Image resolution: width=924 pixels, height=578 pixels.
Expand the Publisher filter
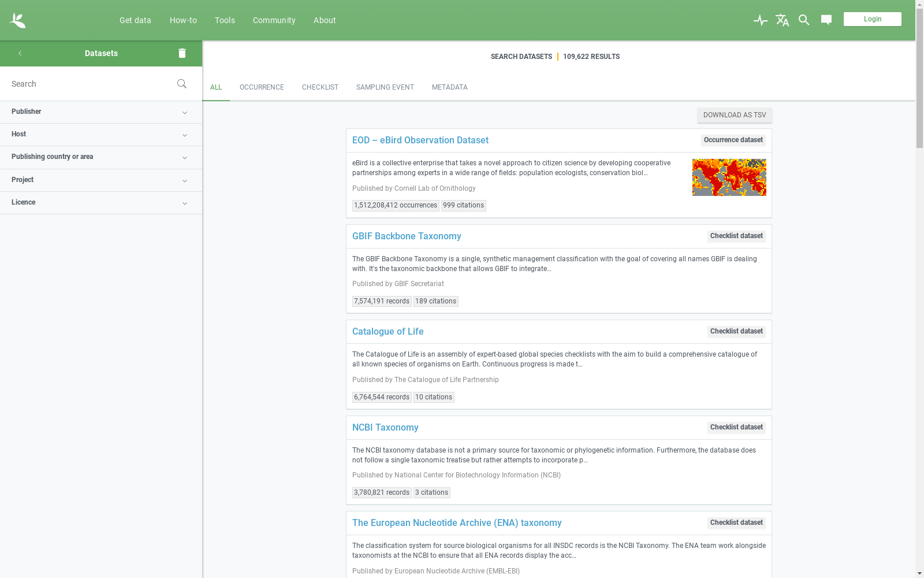(101, 112)
